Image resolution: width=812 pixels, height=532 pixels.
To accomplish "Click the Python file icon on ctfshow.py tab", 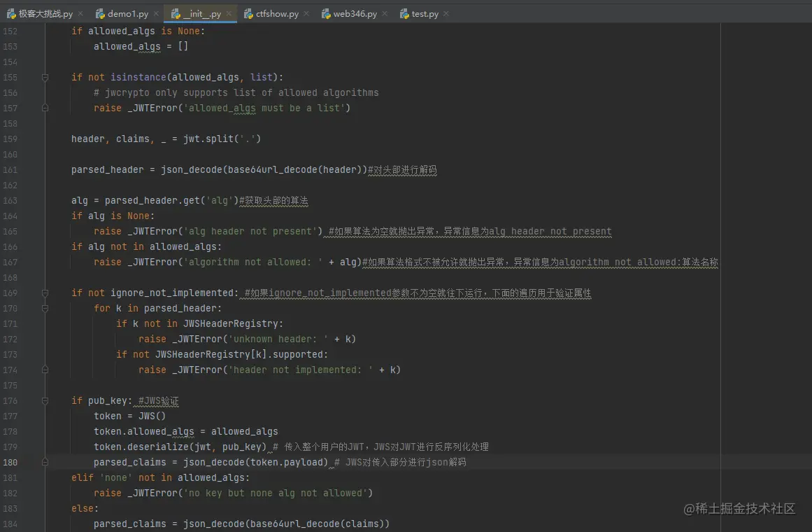I will (248, 13).
